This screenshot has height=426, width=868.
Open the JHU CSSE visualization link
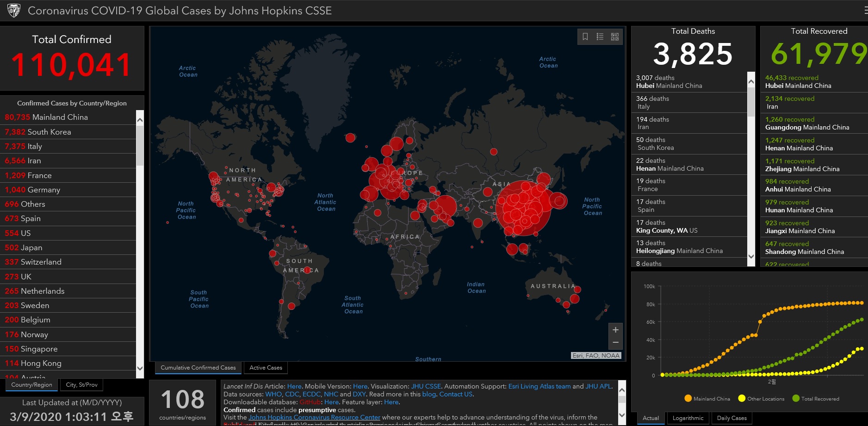(x=426, y=386)
